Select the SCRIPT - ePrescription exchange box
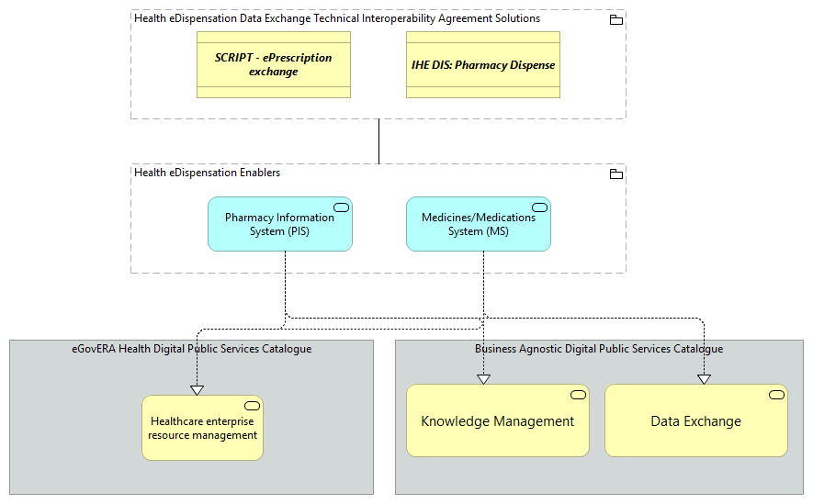The width and height of the screenshot is (813, 504). pyautogui.click(x=274, y=65)
